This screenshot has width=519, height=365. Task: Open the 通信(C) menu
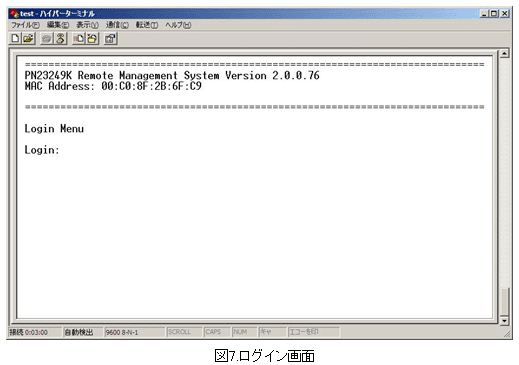click(x=117, y=25)
